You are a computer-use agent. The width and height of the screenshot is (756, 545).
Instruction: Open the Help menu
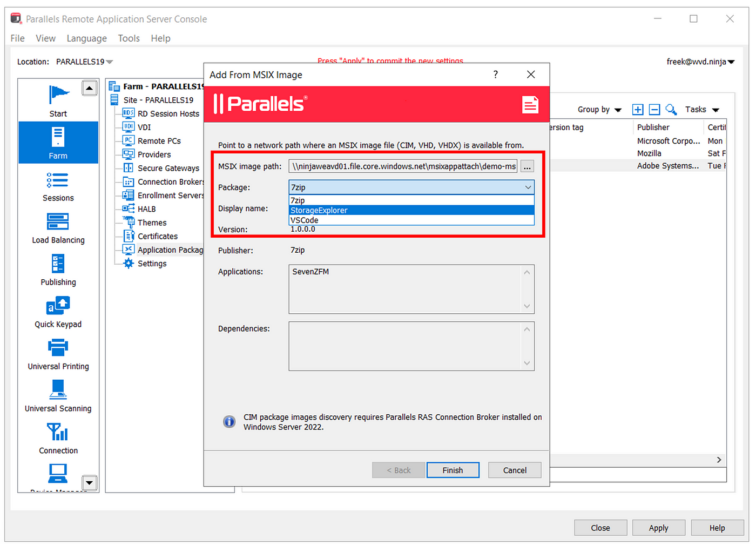[160, 38]
